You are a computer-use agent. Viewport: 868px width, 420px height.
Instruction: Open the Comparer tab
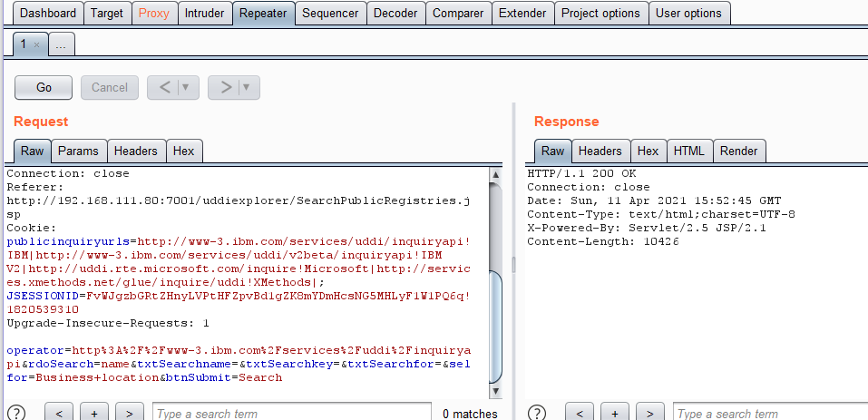pyautogui.click(x=458, y=14)
